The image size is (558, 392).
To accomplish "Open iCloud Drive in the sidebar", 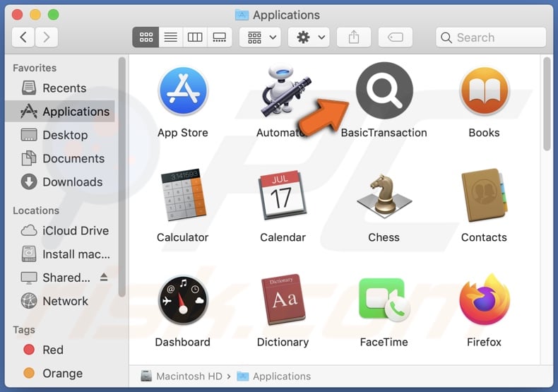I will click(x=60, y=230).
